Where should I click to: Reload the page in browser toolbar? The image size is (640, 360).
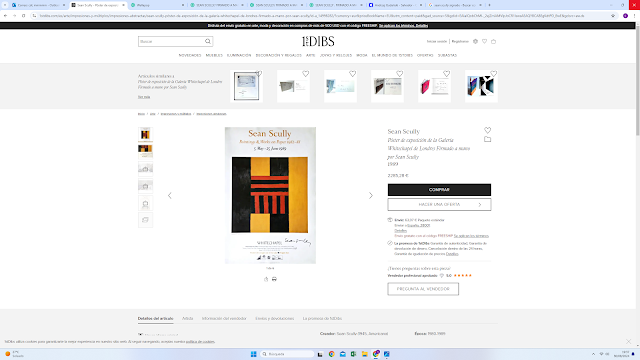click(23, 16)
